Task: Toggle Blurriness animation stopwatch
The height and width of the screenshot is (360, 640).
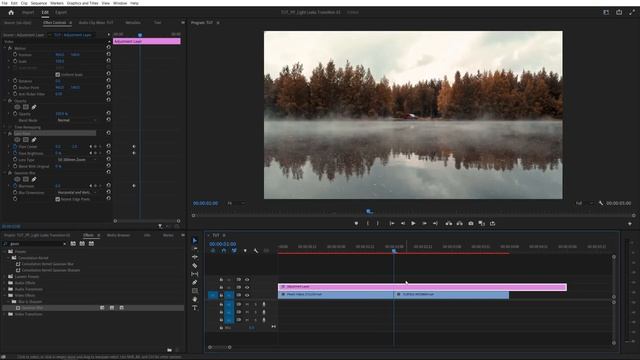Action: (15, 186)
